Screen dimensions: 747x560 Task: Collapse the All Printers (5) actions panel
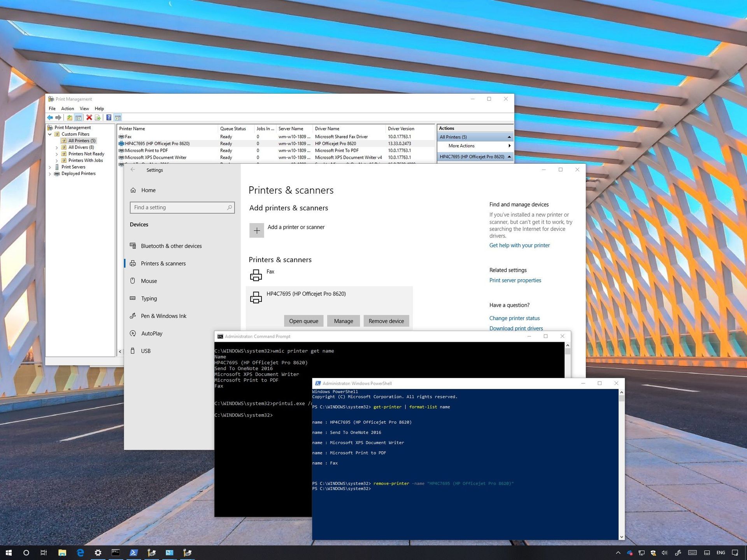pos(509,137)
